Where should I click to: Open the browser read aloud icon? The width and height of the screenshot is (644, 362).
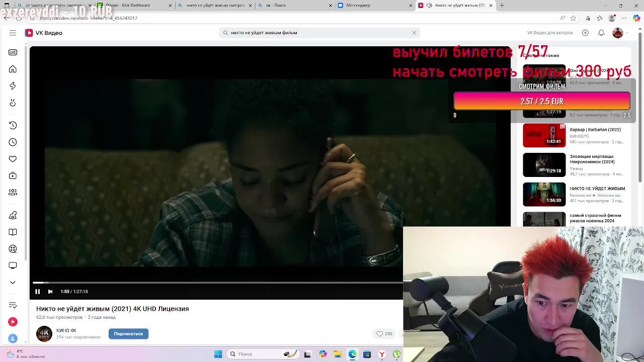pos(562,18)
